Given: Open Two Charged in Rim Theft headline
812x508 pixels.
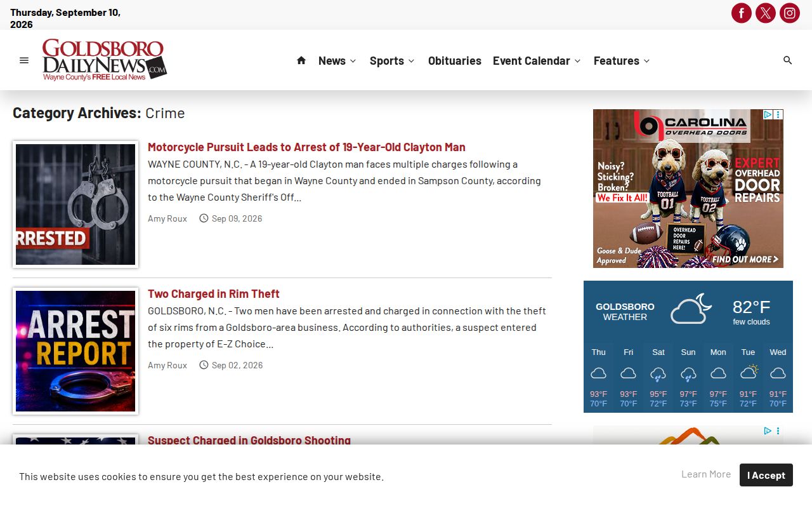Looking at the screenshot, I should pos(214,293).
